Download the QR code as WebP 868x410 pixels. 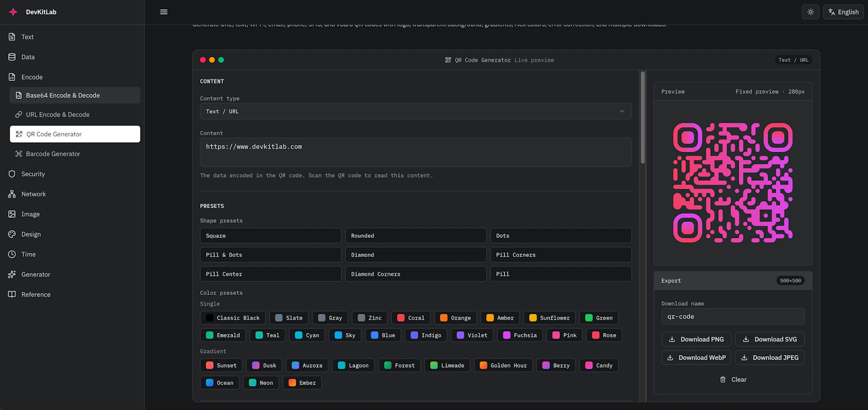(696, 358)
